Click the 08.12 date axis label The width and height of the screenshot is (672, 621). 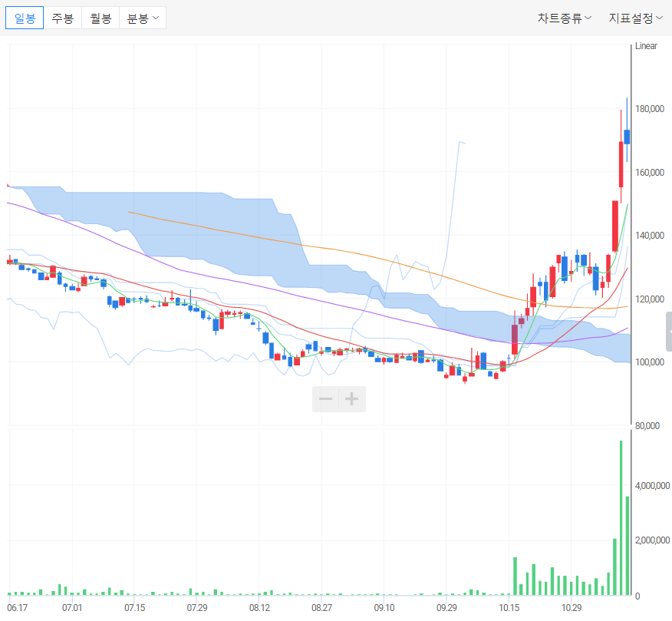pos(260,608)
